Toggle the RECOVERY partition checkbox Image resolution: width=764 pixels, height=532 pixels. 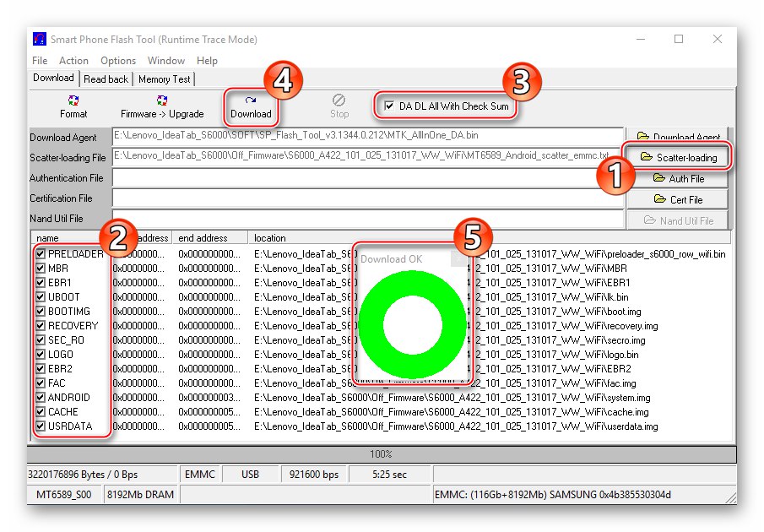pyautogui.click(x=41, y=326)
